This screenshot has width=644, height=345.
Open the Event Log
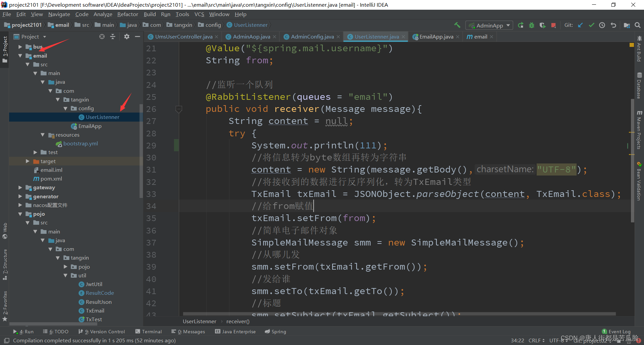coord(616,332)
